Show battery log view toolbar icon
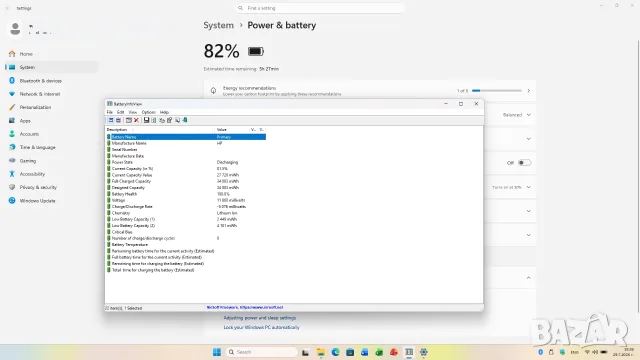 coord(118,120)
